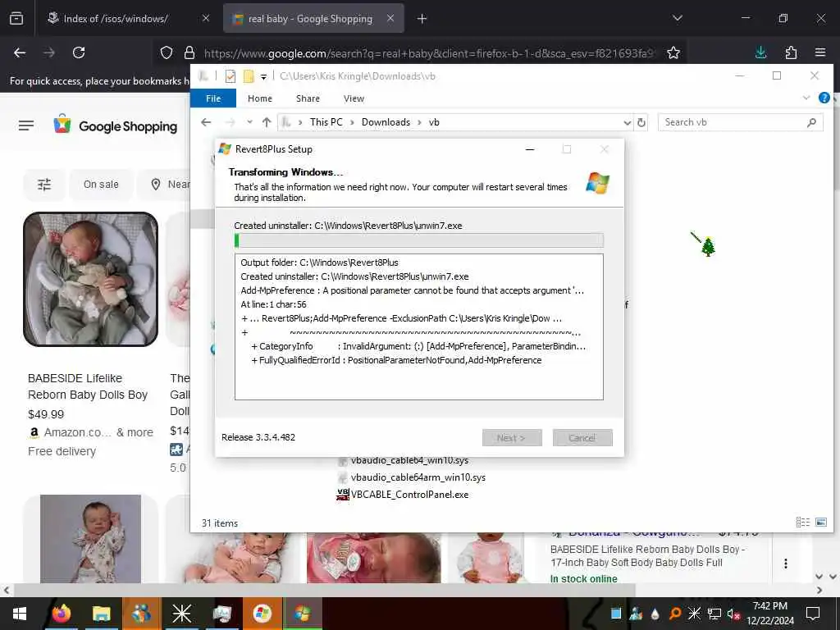
Task: Open the recent locations dropdown in File Explorer
Action: click(249, 122)
